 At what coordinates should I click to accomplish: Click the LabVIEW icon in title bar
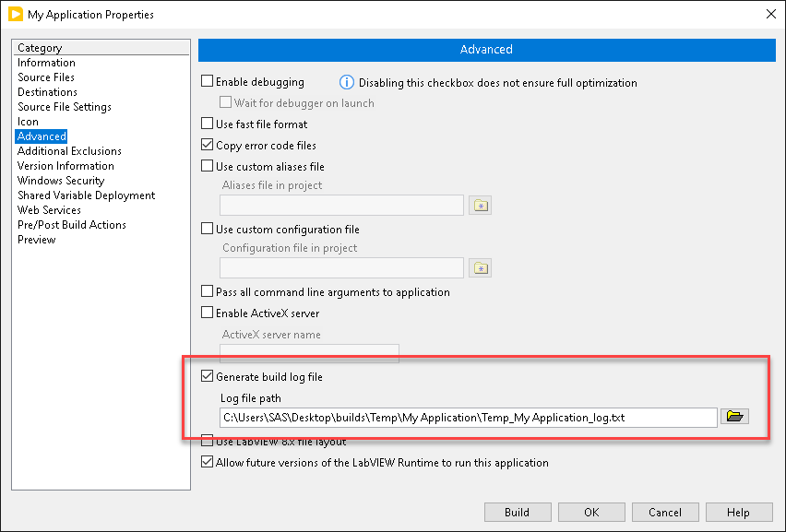[16, 14]
